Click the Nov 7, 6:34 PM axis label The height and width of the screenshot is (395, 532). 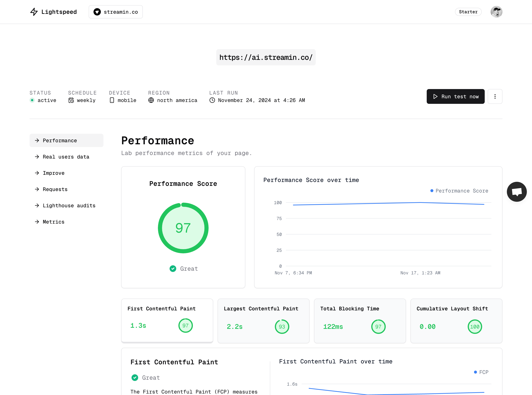293,273
